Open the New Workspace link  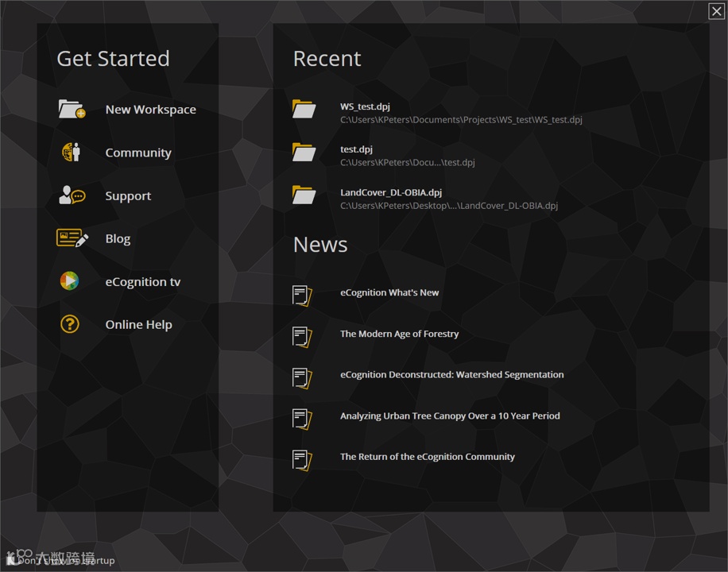pos(150,110)
